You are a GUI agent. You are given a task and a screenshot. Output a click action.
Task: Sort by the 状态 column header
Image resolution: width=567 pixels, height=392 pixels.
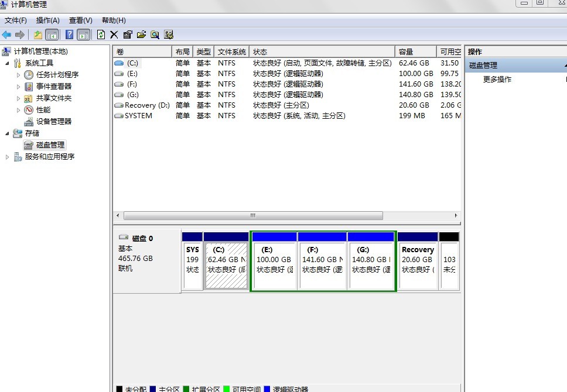coord(322,51)
